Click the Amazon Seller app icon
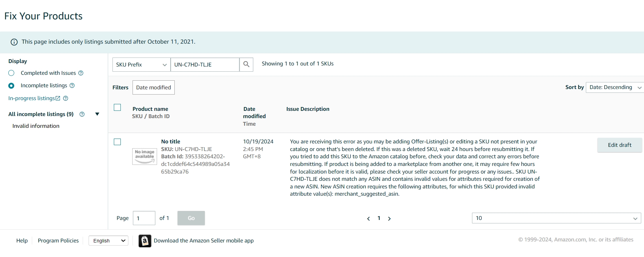This screenshot has width=644, height=257. 145,241
